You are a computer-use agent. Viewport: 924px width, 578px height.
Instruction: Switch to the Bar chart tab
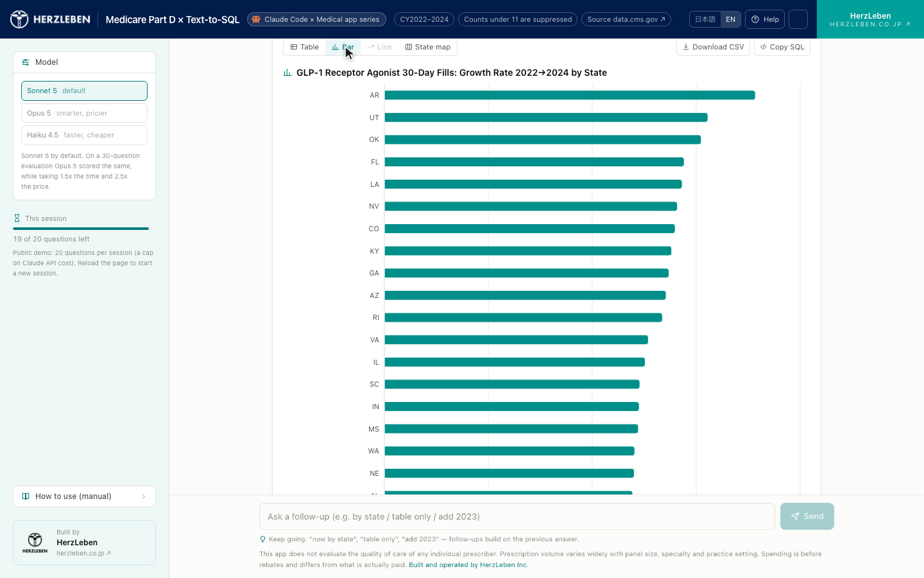(343, 47)
